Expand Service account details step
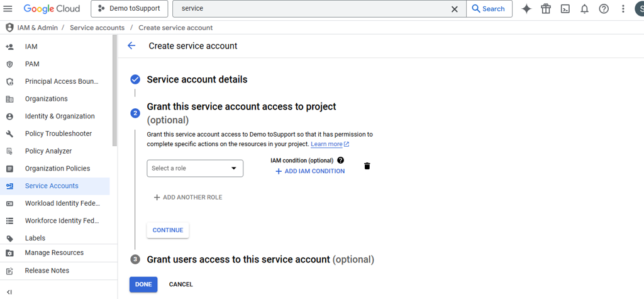The width and height of the screenshot is (644, 299). (x=197, y=79)
